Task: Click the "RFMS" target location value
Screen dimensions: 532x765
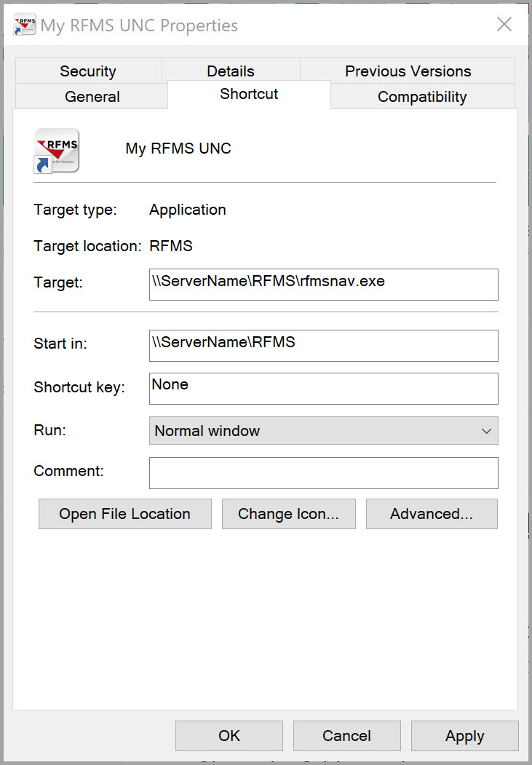Action: point(171,246)
